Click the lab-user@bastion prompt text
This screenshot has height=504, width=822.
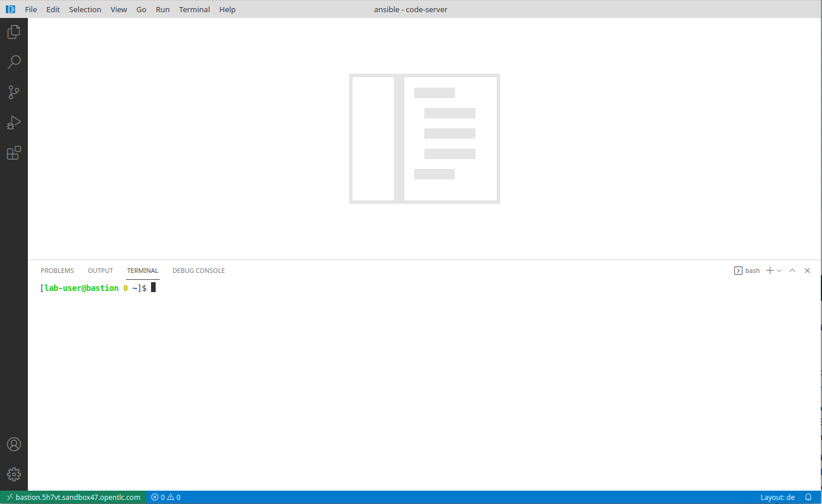pyautogui.click(x=81, y=288)
